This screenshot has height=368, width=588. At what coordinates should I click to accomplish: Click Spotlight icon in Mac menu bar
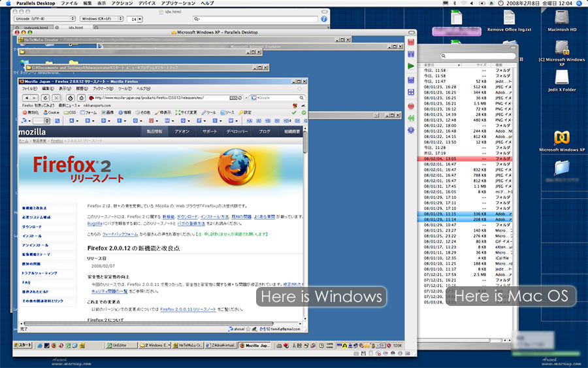point(580,3)
